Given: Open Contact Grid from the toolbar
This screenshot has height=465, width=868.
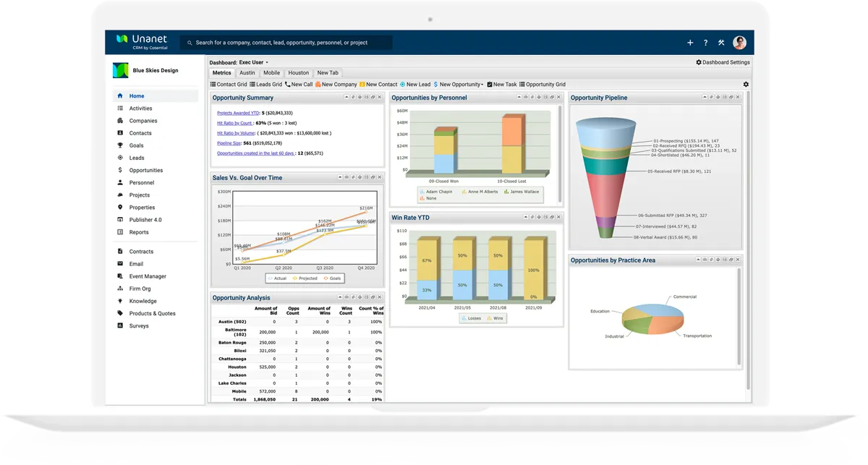Looking at the screenshot, I should [x=229, y=85].
